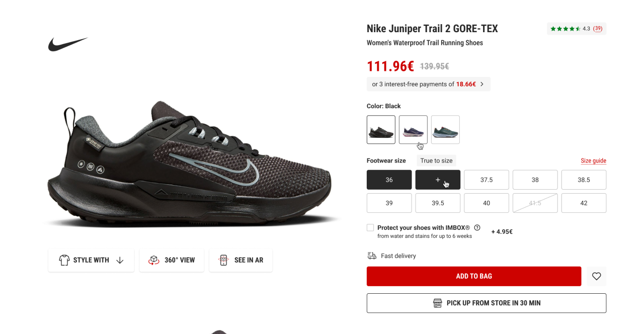
Task: Click the IMBOX help question mark icon
Action: (477, 227)
